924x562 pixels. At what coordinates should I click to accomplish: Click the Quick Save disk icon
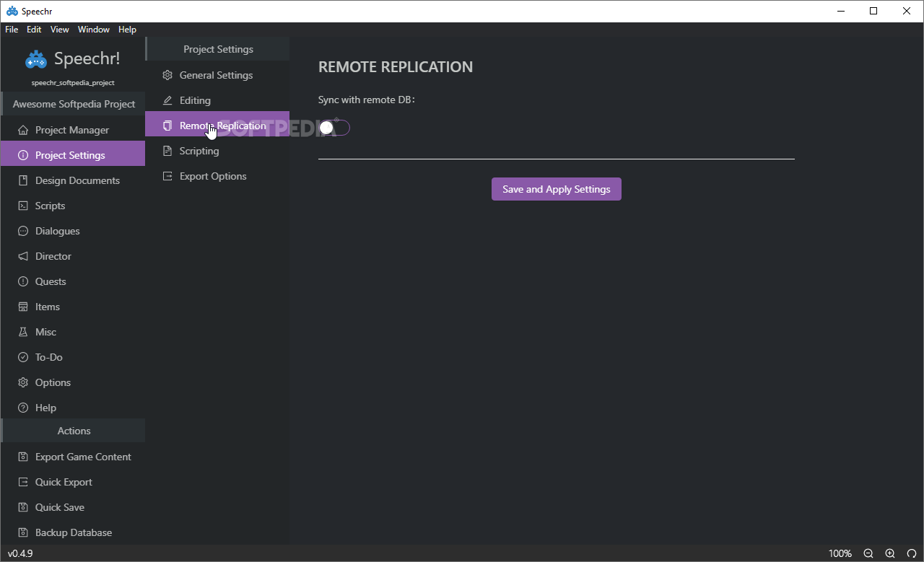pos(22,507)
